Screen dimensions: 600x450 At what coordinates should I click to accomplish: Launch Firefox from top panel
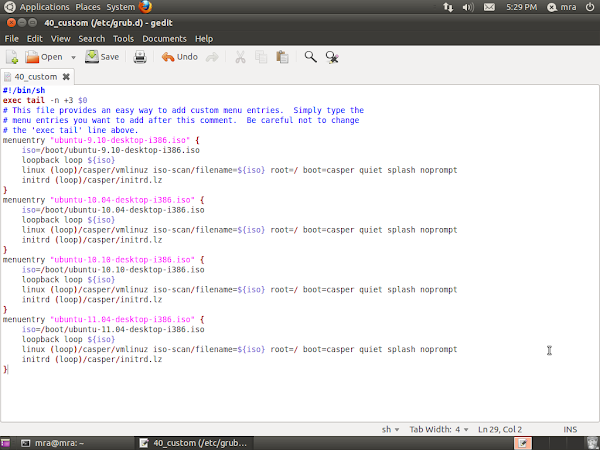tap(145, 7)
